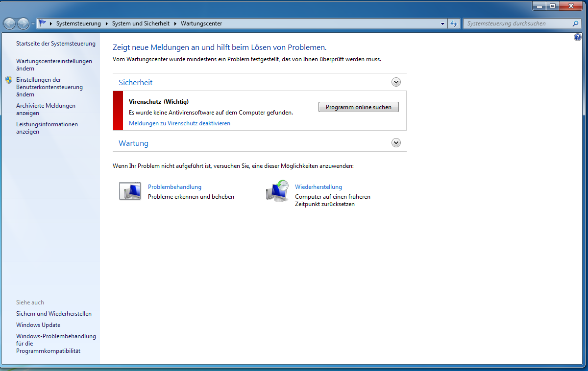Image resolution: width=588 pixels, height=371 pixels.
Task: Click the Virenschutz (Wichtig) message title
Action: tap(159, 102)
